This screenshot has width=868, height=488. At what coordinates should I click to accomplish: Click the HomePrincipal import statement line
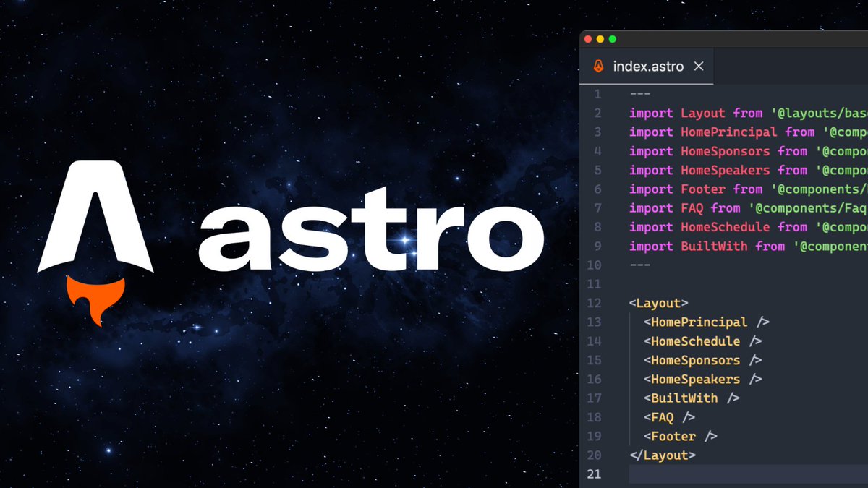pos(749,132)
